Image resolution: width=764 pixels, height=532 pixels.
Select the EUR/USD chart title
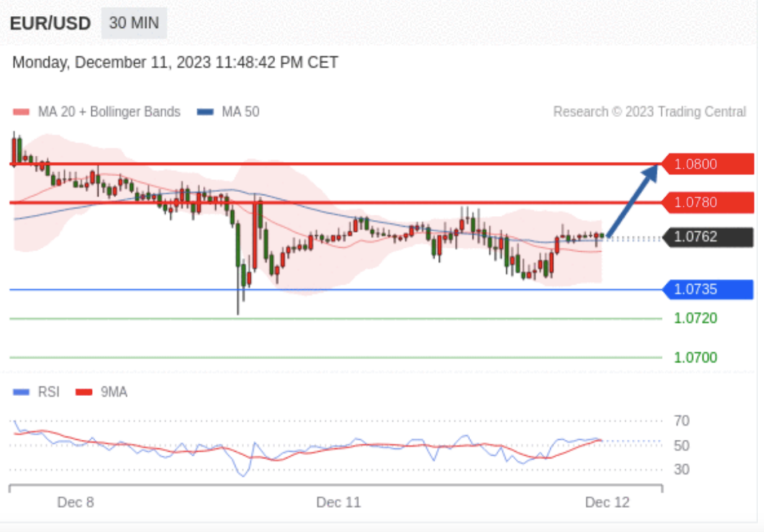(50, 23)
